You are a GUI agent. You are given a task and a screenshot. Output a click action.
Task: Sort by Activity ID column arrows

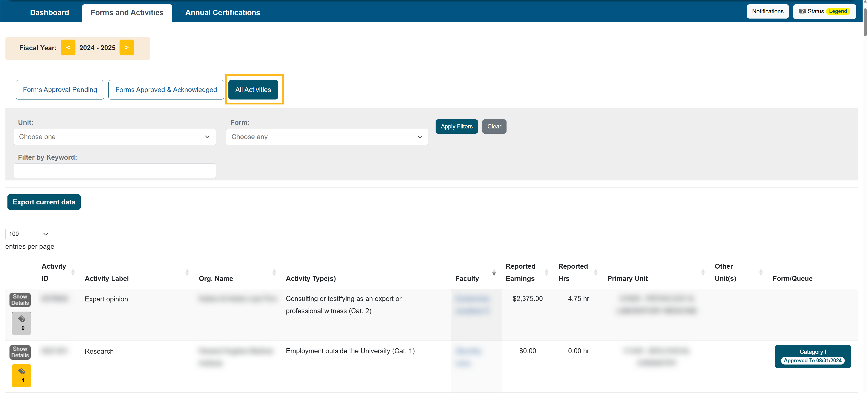click(73, 272)
